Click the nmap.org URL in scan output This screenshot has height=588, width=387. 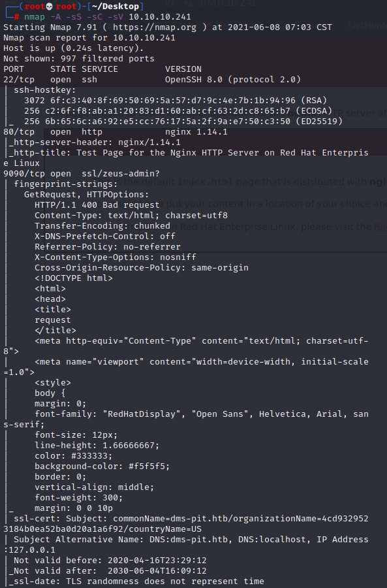(x=155, y=27)
